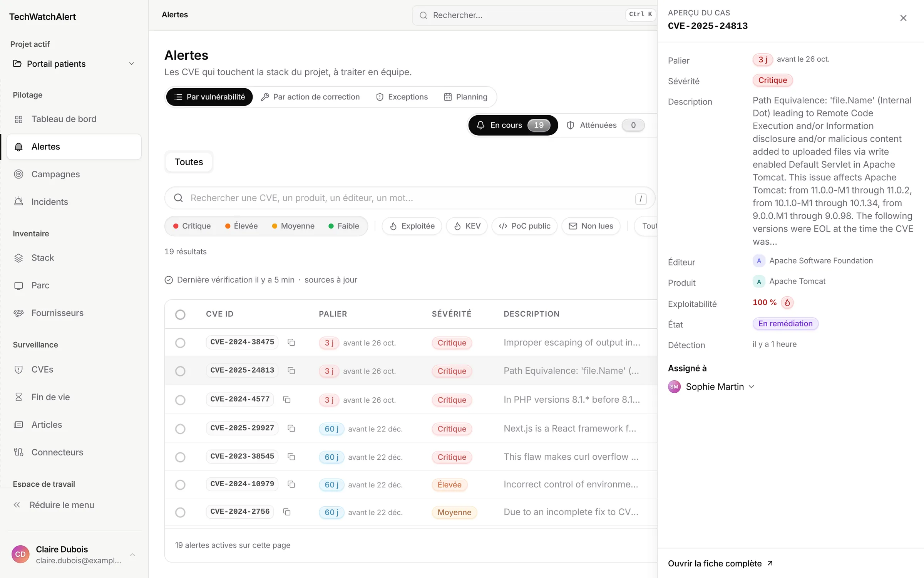Select the Toutes filter chip
Viewport: 924px width, 578px height.
tap(189, 162)
